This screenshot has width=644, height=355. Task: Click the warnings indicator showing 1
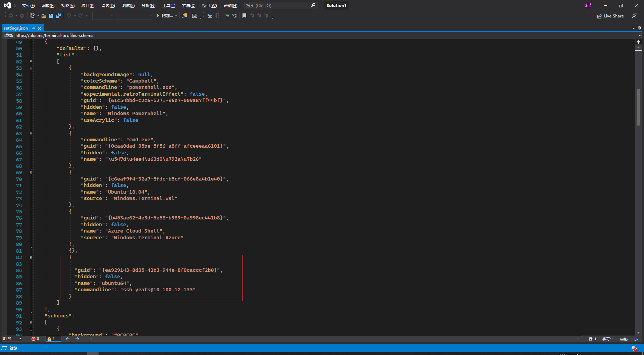[x=53, y=339]
